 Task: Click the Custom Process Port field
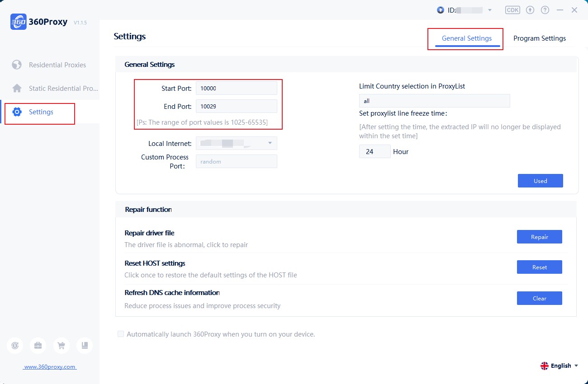[237, 161]
